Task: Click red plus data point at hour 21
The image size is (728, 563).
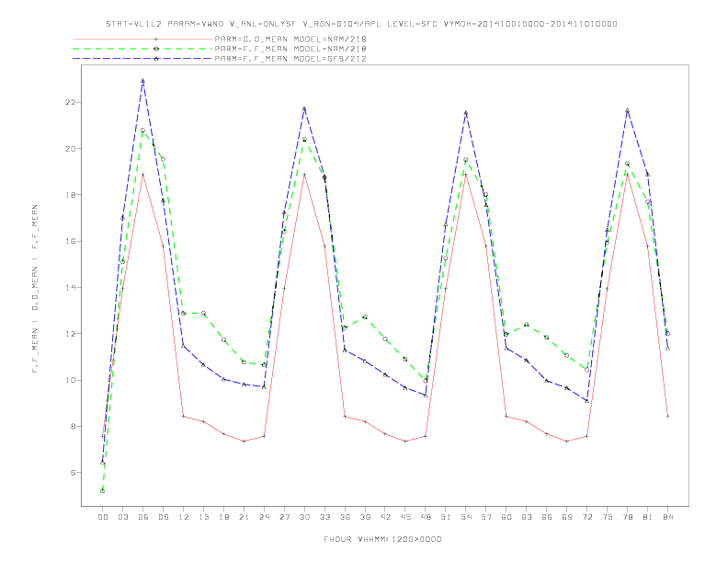Action: tap(244, 441)
